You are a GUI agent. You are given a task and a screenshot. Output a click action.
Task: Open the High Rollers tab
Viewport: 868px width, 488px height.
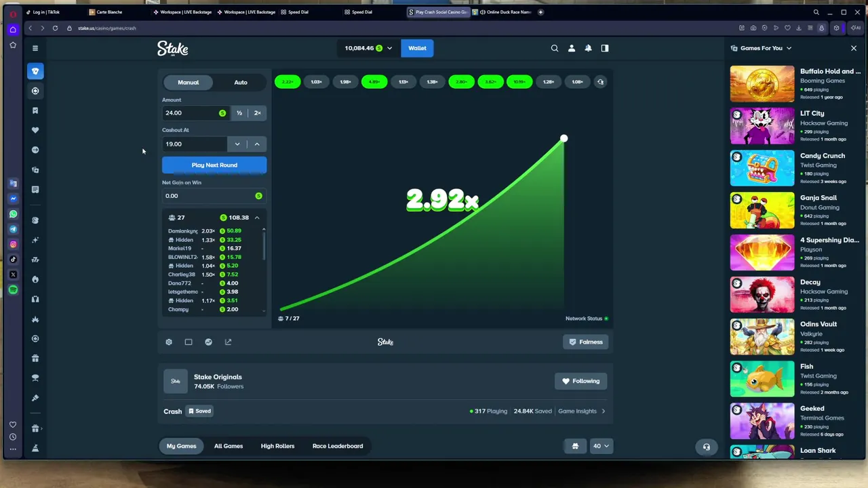point(277,446)
